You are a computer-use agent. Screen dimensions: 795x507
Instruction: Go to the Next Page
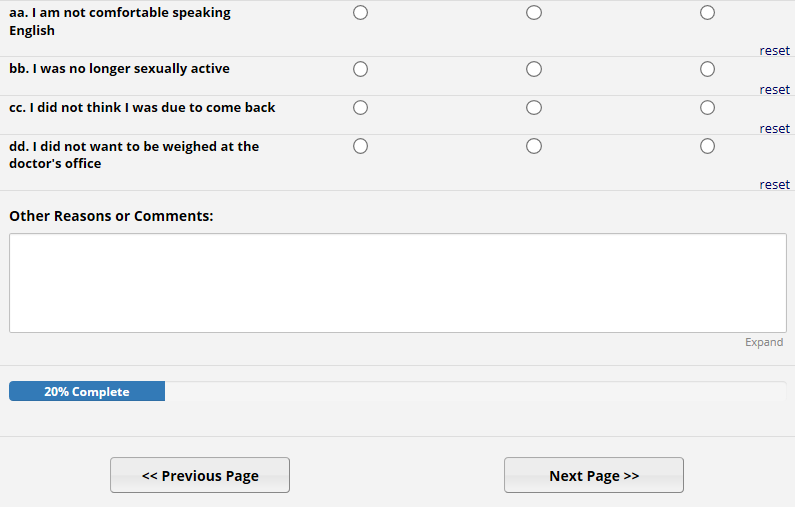tap(594, 476)
